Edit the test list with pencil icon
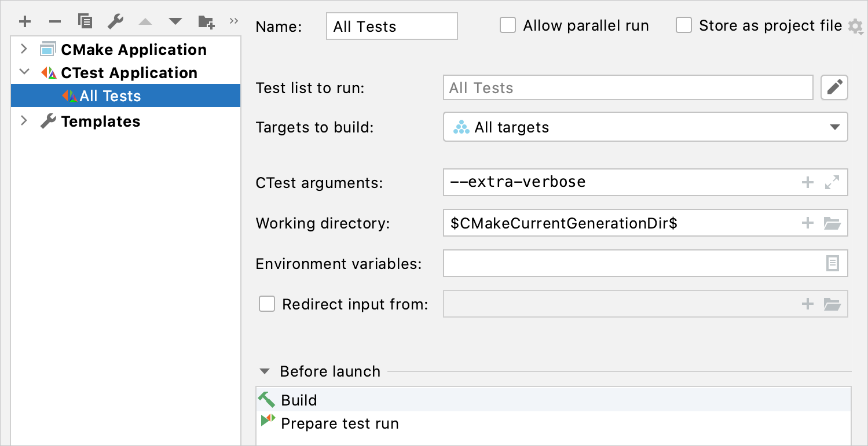 coord(834,87)
